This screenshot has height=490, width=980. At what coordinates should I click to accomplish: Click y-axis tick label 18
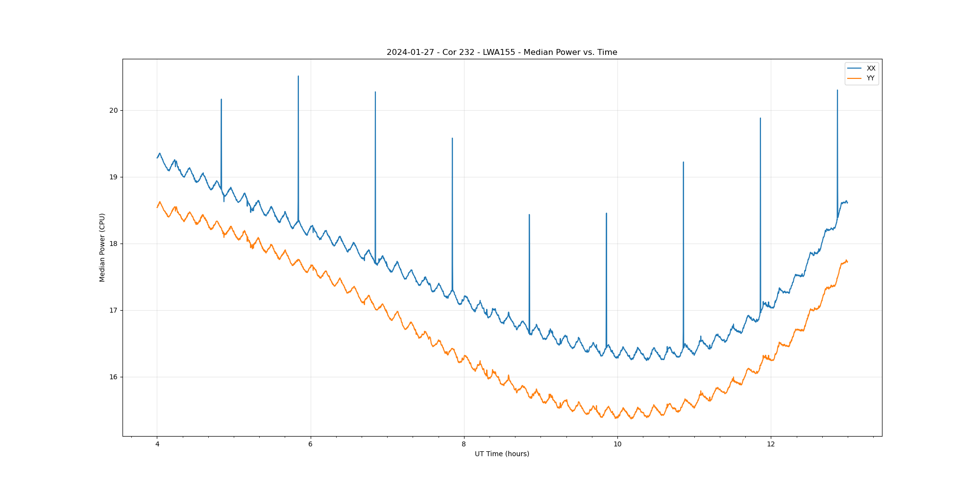click(x=114, y=244)
